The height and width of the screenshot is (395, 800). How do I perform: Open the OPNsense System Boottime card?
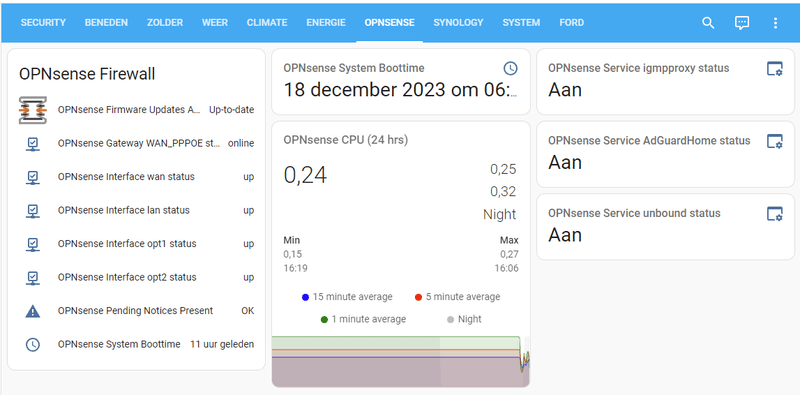[401, 82]
